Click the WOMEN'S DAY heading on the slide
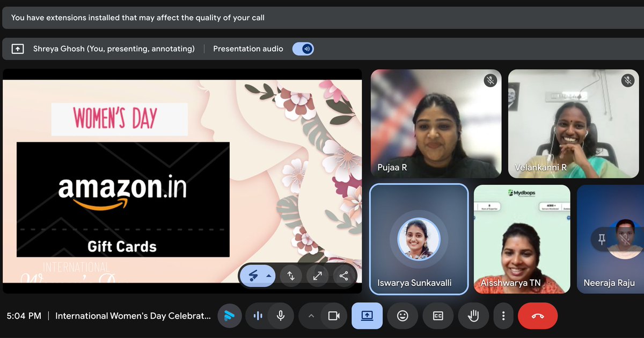644x338 pixels. [x=115, y=119]
